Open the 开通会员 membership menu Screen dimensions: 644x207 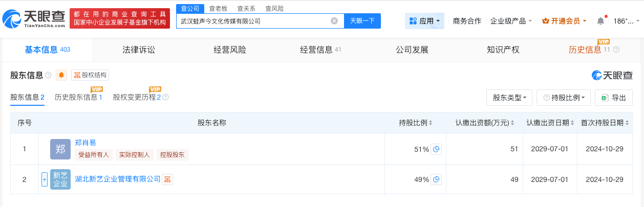pyautogui.click(x=565, y=21)
